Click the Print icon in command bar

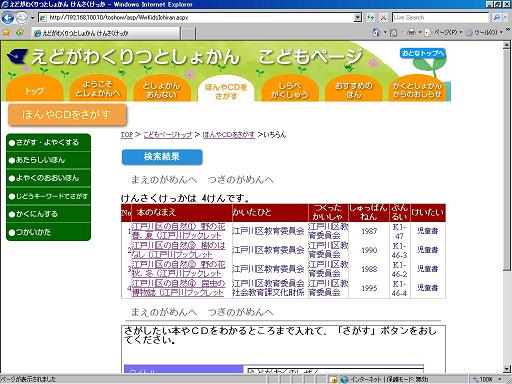pyautogui.click(x=412, y=32)
